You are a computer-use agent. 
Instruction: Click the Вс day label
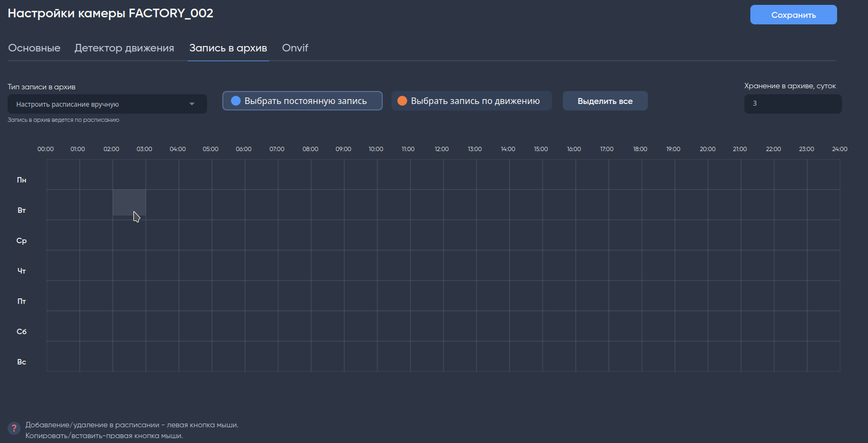[22, 362]
